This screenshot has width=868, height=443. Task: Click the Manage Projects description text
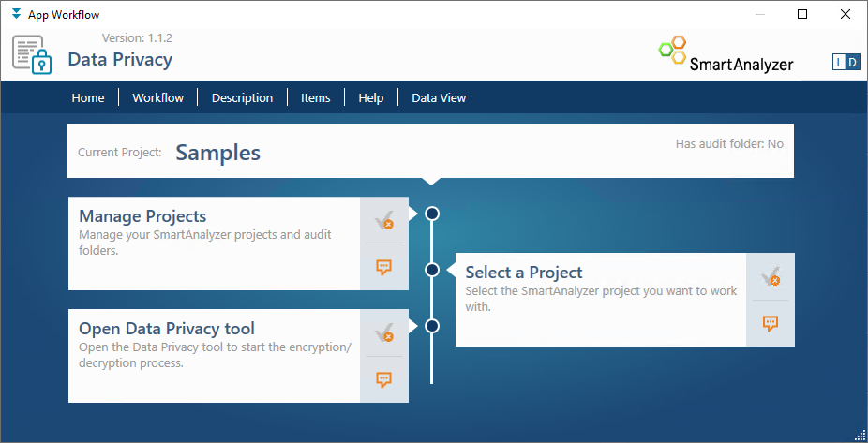pyautogui.click(x=205, y=243)
